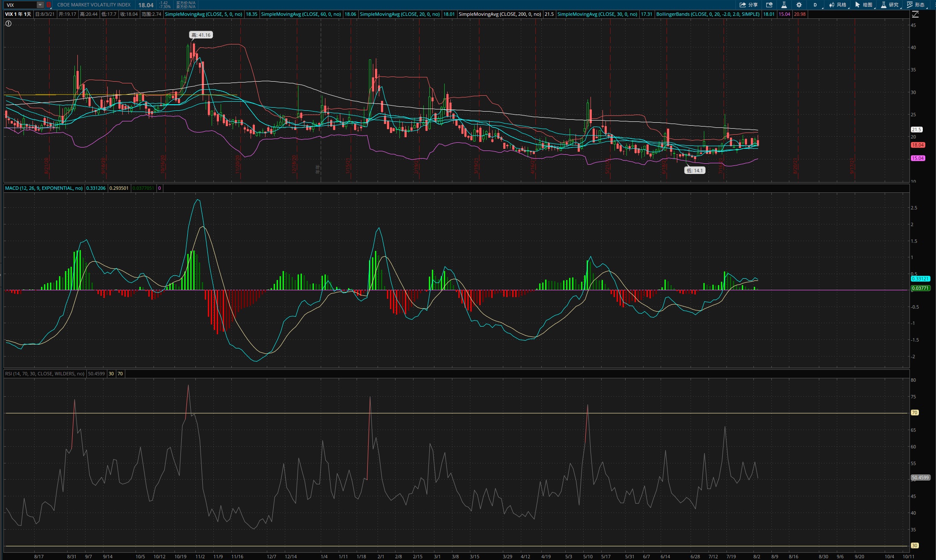Open the price alert calendar icon
Image resolution: width=936 pixels, height=560 pixels.
click(769, 5)
